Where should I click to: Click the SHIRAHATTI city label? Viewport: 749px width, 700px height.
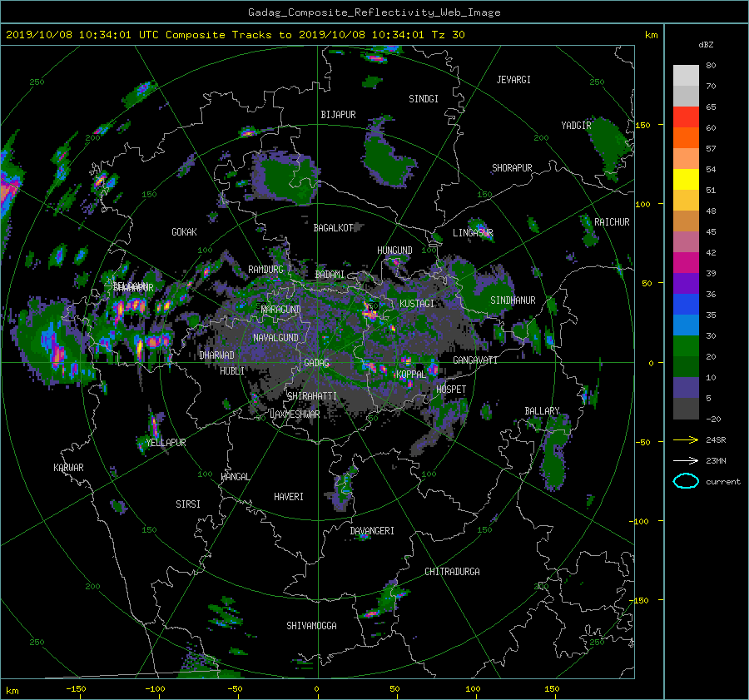(x=312, y=396)
